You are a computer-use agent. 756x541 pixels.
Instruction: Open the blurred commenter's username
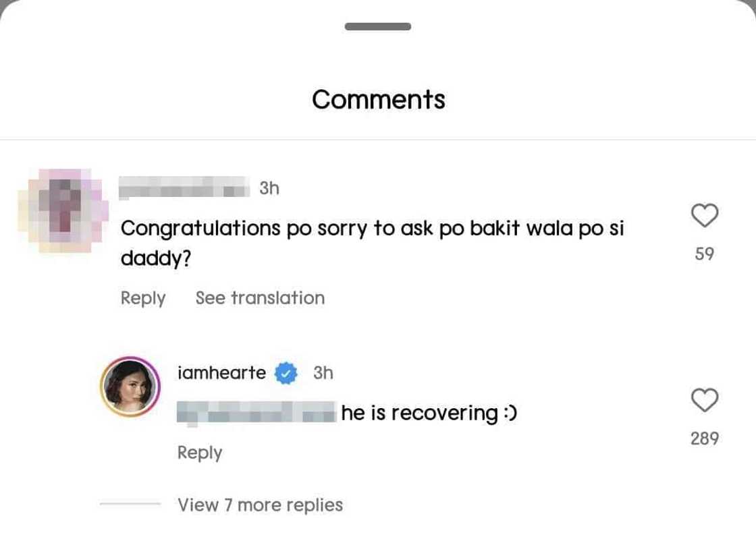click(x=184, y=187)
